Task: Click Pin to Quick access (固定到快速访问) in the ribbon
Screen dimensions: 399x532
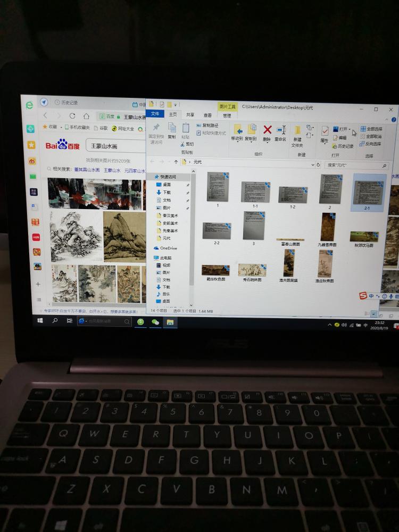Action: (156, 134)
